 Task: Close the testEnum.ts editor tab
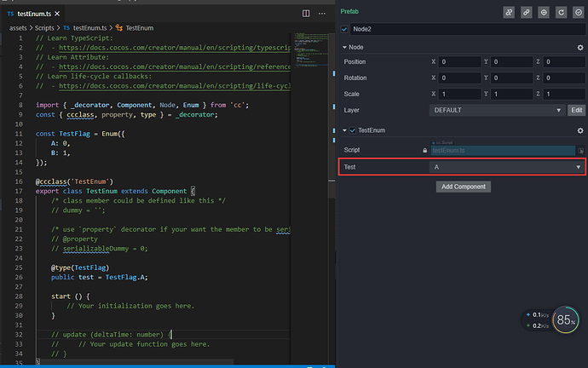click(57, 14)
